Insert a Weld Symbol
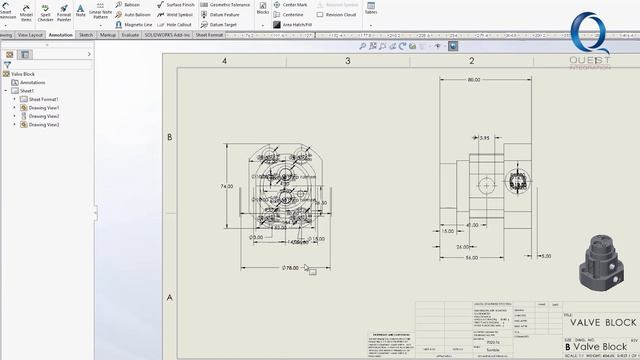This screenshot has width=640, height=360. click(x=175, y=15)
